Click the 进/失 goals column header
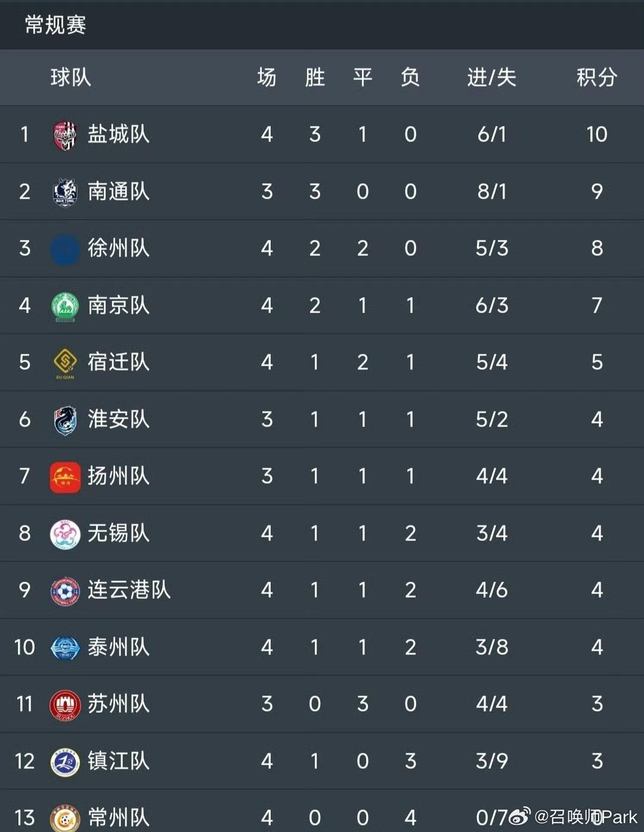Viewport: 644px width, 832px height. pyautogui.click(x=491, y=78)
